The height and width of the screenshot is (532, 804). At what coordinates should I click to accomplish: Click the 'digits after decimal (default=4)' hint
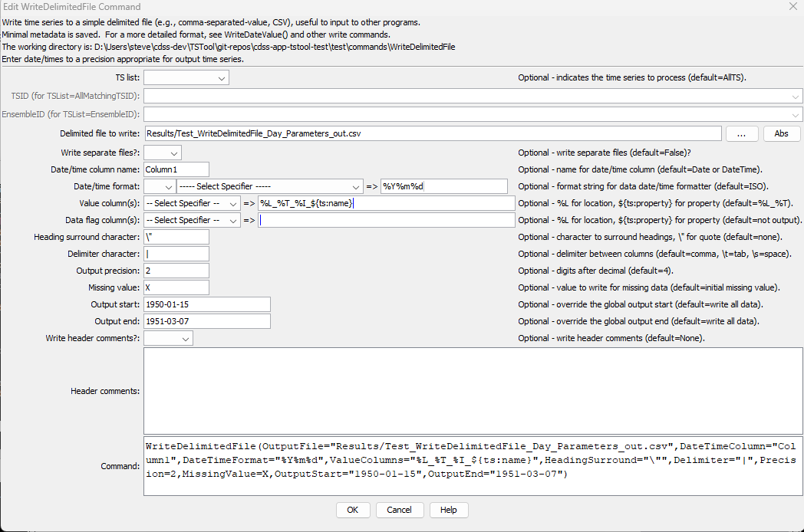tap(615, 271)
